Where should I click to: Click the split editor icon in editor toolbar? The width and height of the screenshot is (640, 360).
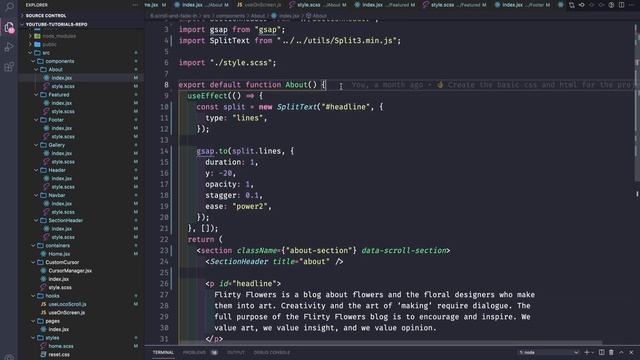[x=621, y=5]
